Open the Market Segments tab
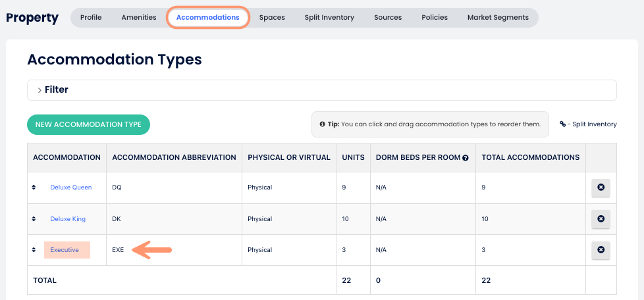 coord(498,18)
